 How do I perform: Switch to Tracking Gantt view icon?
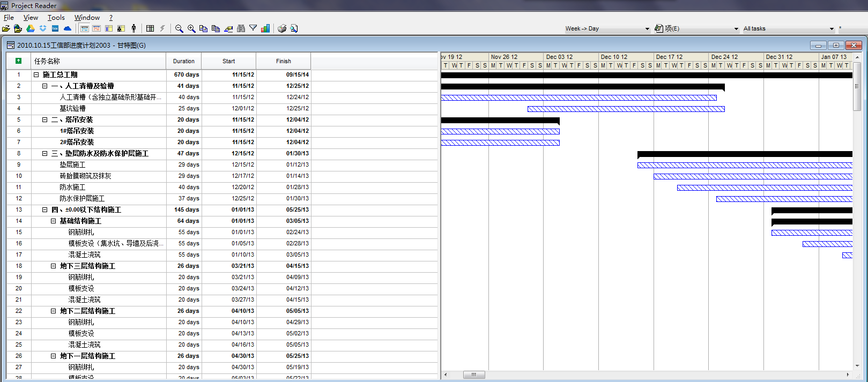click(97, 28)
